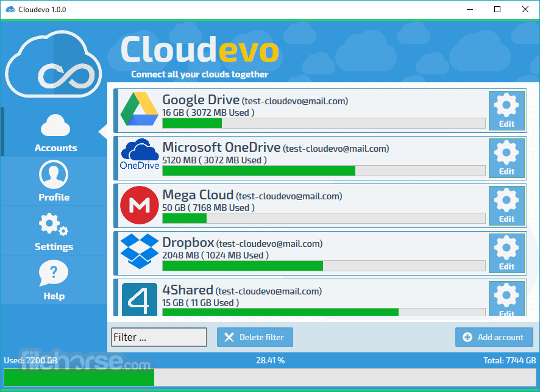Click the Filter input field
This screenshot has height=392, width=540.
tap(159, 337)
